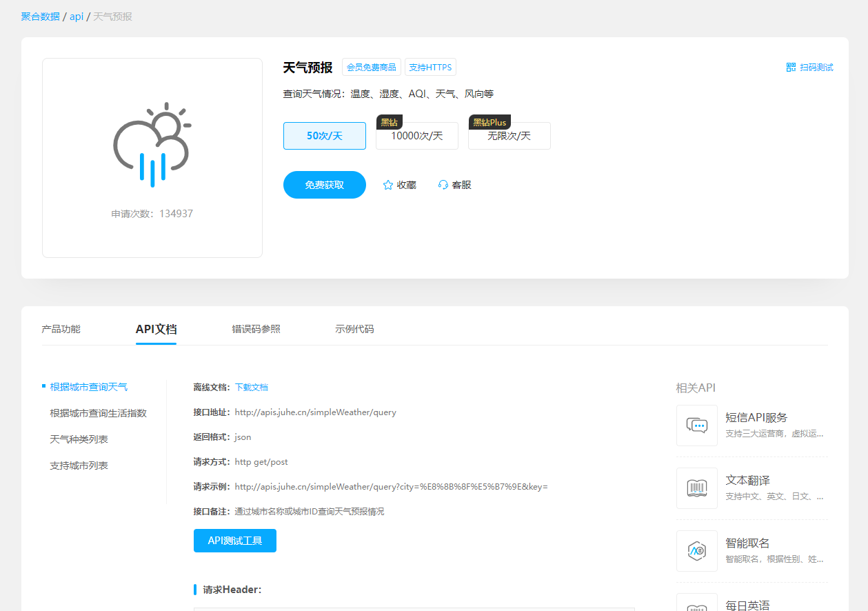
Task: Click the 短信API服务 message icon
Action: (x=696, y=425)
